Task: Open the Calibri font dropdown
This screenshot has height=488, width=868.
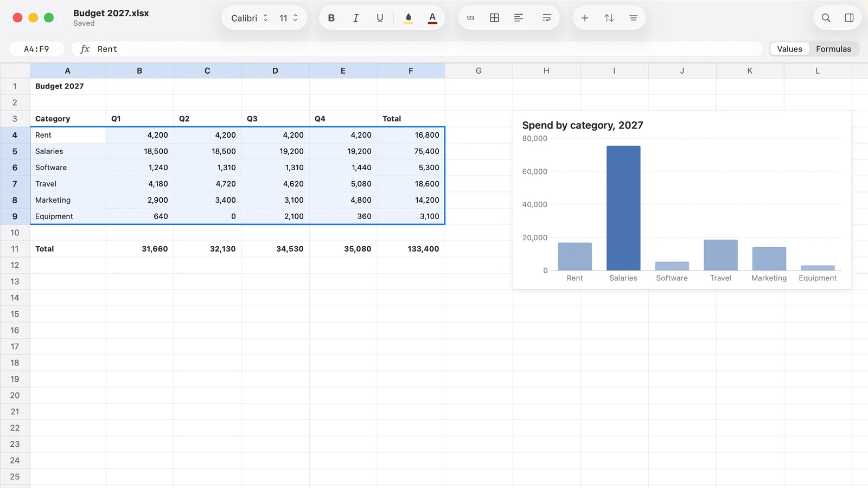Action: click(250, 18)
